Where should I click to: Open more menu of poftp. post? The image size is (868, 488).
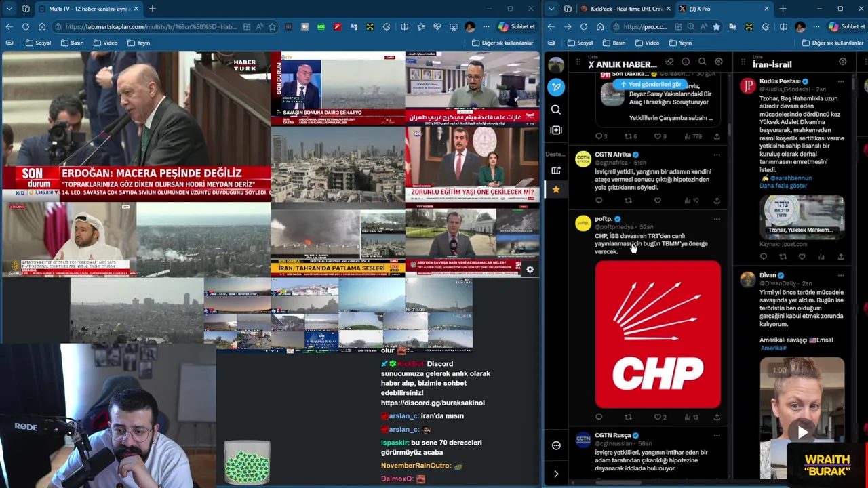[717, 219]
